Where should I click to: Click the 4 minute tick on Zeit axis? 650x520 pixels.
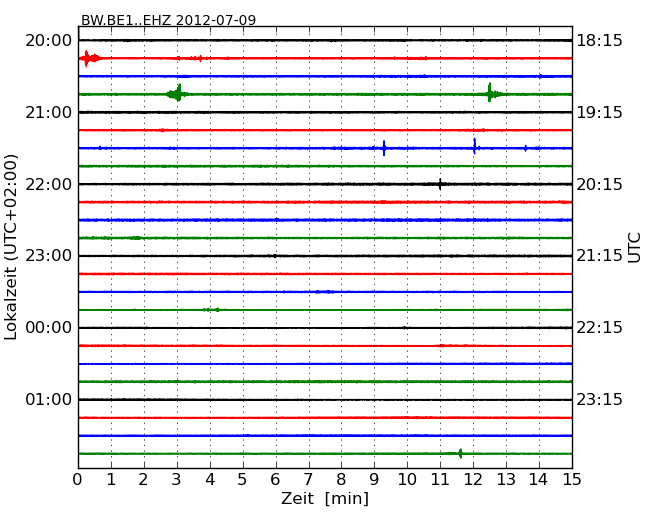210,479
